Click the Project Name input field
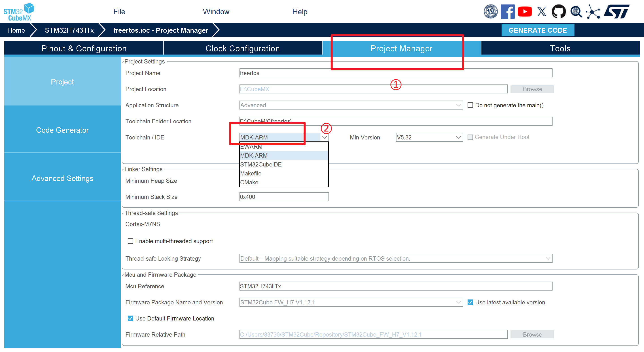644x352 pixels. tap(396, 73)
